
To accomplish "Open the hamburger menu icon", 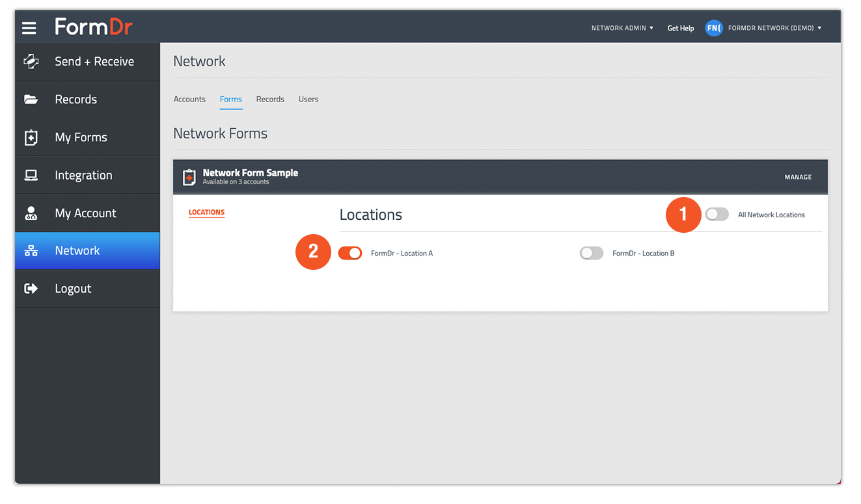I will pyautogui.click(x=29, y=28).
